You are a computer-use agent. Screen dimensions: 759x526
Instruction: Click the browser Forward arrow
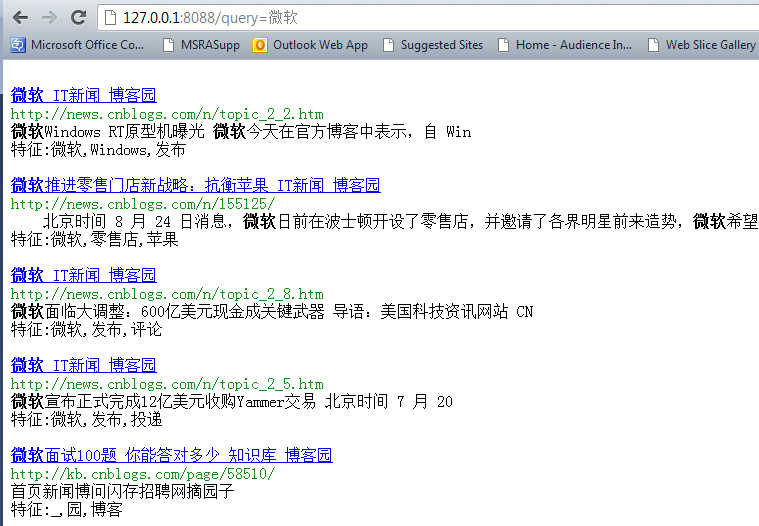coord(49,18)
